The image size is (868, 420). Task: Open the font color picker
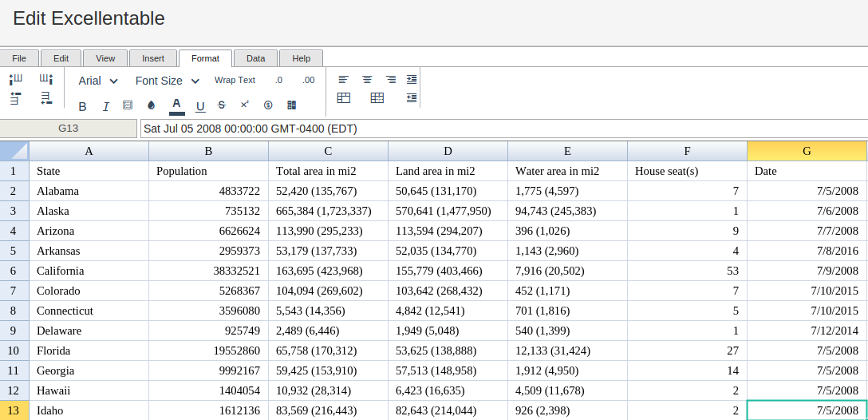[x=176, y=105]
